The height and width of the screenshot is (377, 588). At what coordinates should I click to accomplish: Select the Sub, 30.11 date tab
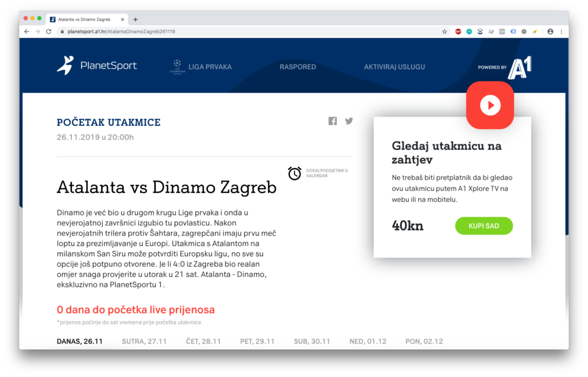(312, 341)
